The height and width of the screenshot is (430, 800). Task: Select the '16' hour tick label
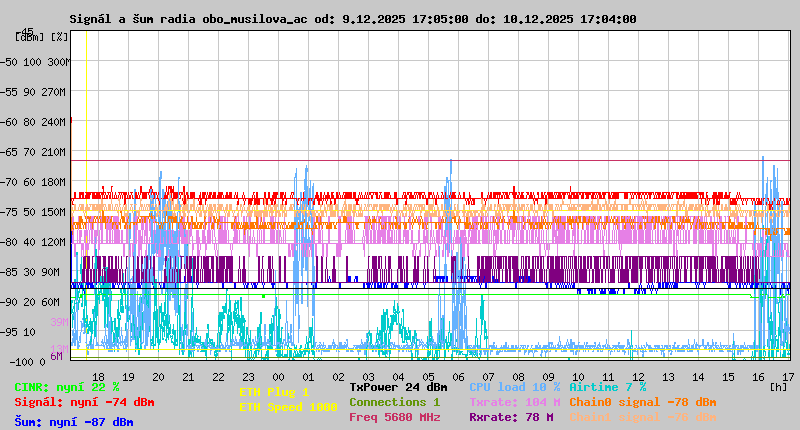tap(758, 377)
